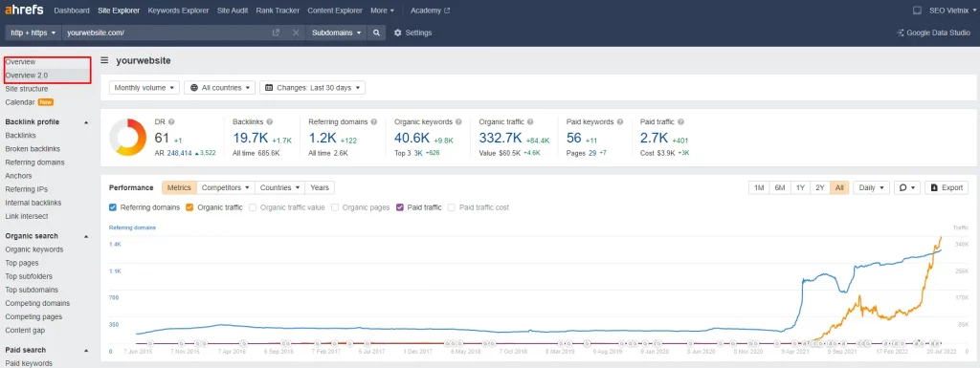Open the All countries dropdown

(x=219, y=88)
